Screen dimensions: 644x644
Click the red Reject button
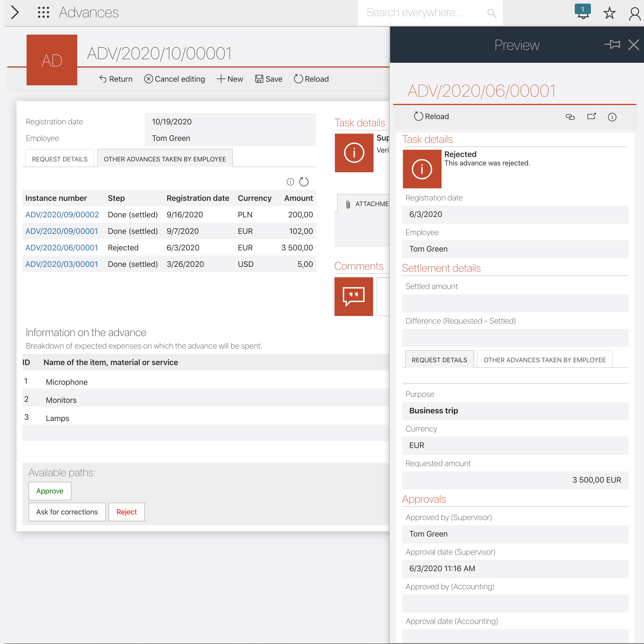click(x=126, y=512)
